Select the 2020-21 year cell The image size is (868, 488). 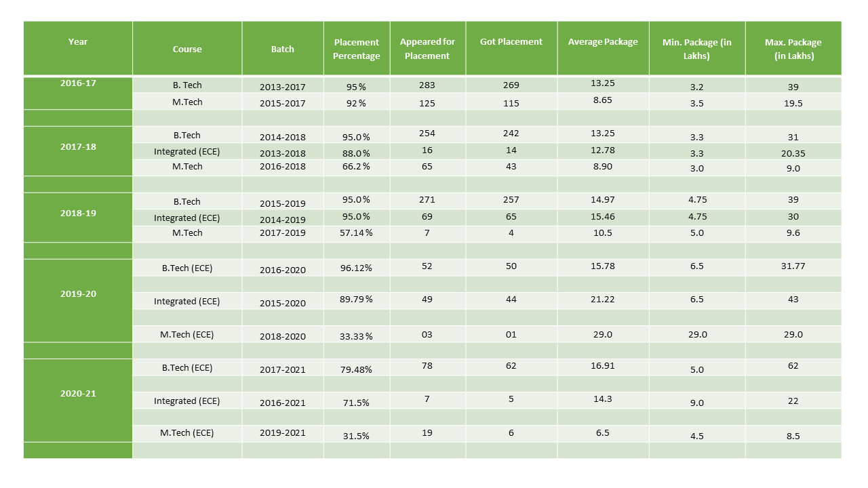78,394
